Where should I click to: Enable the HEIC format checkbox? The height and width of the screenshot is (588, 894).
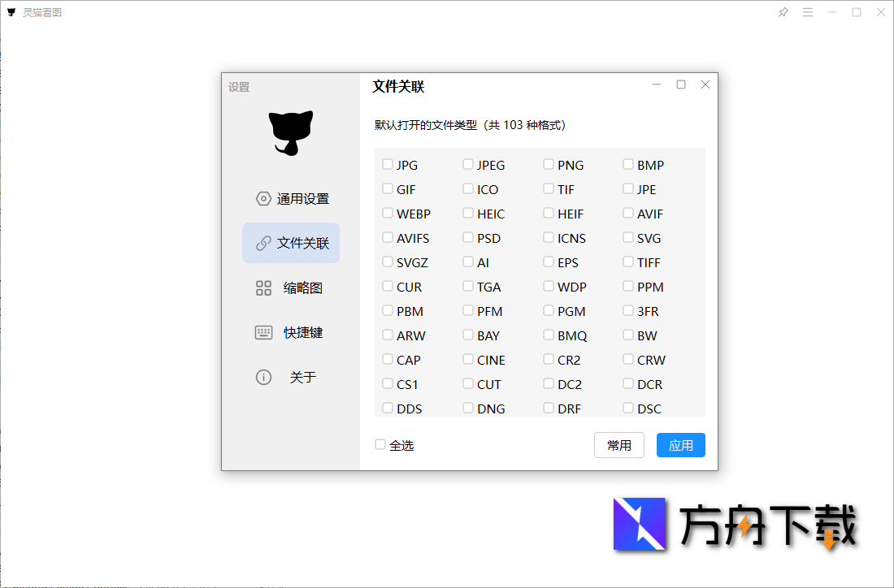point(468,213)
